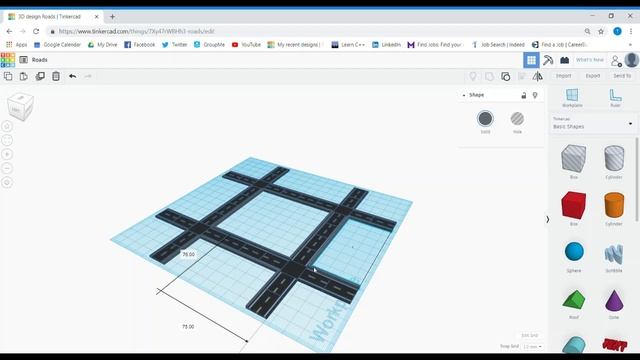Click the Duplicate icon in the toolbar
This screenshot has height=360, width=640.
[40, 76]
